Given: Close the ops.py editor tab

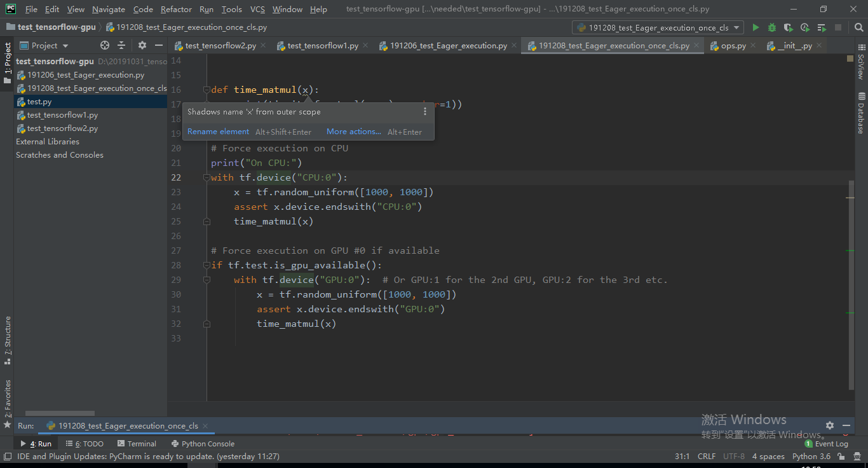Looking at the screenshot, I should pos(754,46).
